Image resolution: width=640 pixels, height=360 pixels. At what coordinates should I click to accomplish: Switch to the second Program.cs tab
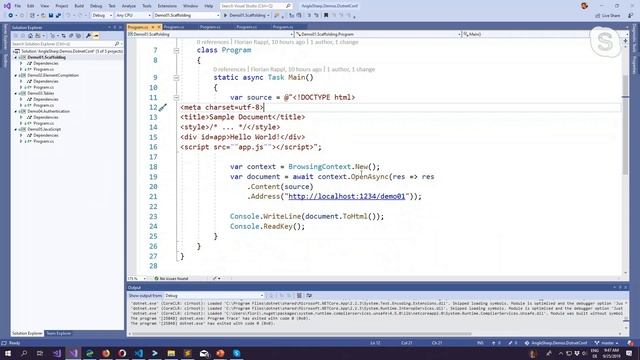tap(174, 27)
